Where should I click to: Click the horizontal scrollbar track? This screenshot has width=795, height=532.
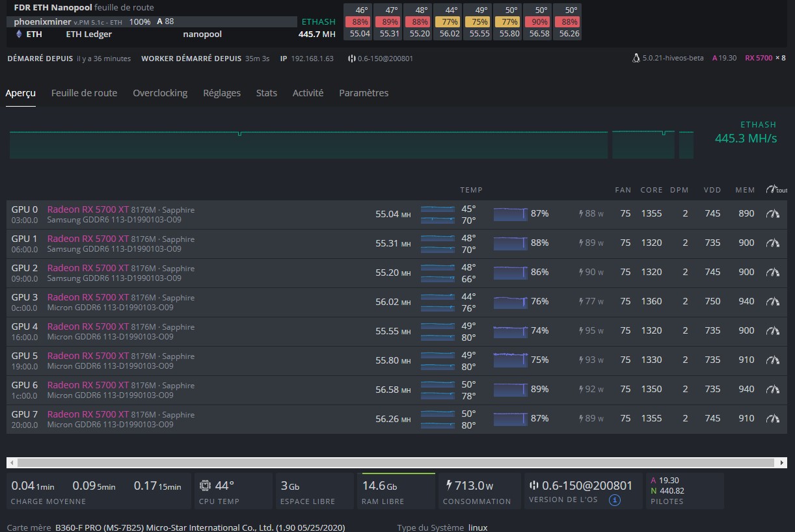click(397, 462)
